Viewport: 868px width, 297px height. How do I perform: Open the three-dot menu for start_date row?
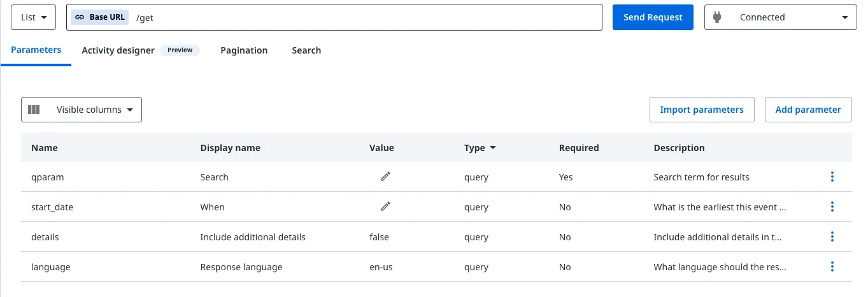click(x=832, y=206)
